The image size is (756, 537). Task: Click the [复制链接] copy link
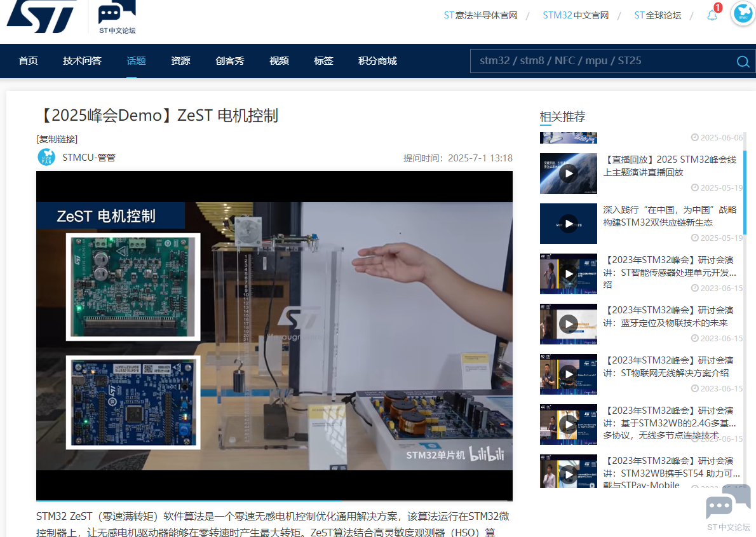[x=57, y=139]
